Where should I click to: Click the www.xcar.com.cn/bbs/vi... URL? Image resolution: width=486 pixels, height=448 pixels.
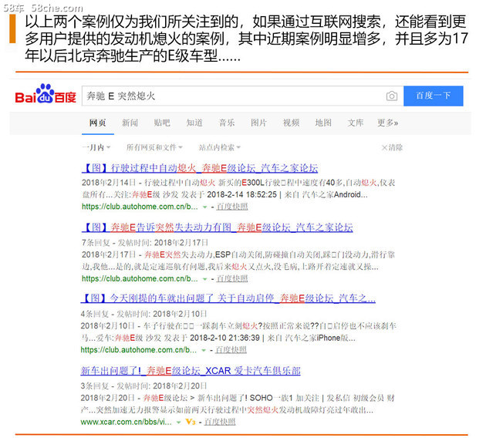click(127, 422)
